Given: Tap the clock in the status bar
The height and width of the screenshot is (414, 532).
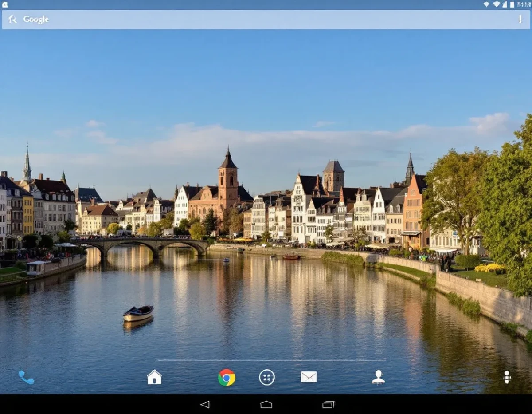Looking at the screenshot, I should [524, 4].
